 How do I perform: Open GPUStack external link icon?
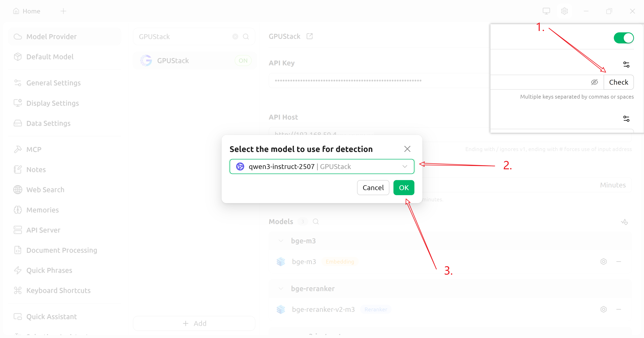[x=309, y=37]
